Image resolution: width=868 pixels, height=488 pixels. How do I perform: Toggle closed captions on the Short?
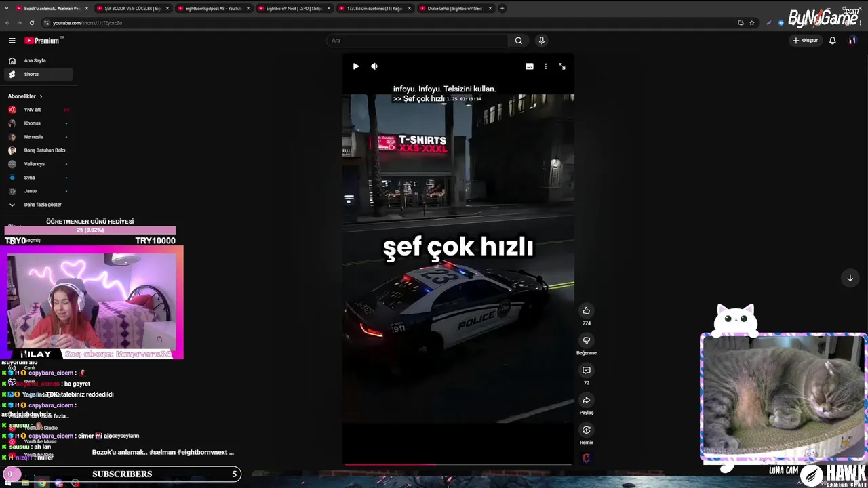click(530, 66)
